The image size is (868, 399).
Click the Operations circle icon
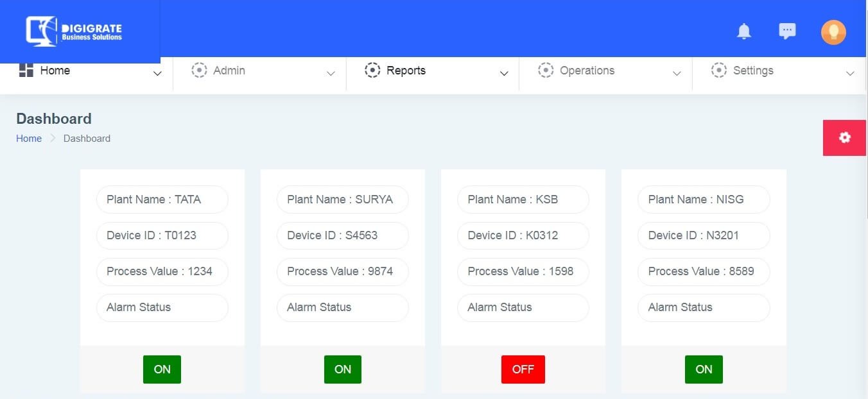coord(546,71)
